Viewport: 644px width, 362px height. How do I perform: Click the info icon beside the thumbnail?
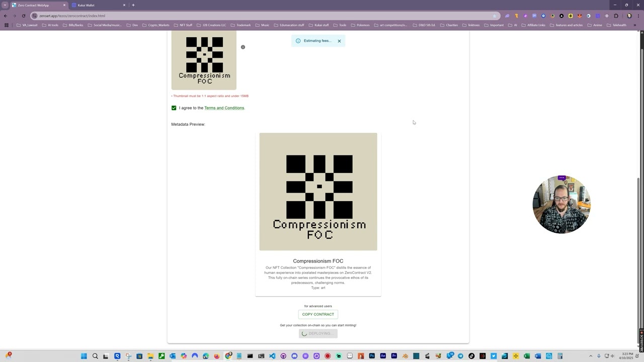coord(243,47)
